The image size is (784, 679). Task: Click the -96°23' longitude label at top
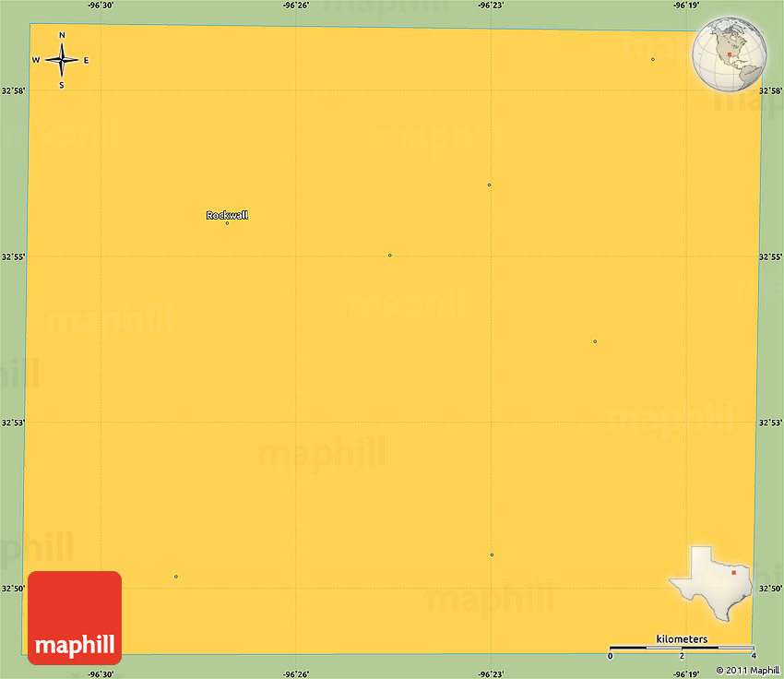[x=491, y=5]
